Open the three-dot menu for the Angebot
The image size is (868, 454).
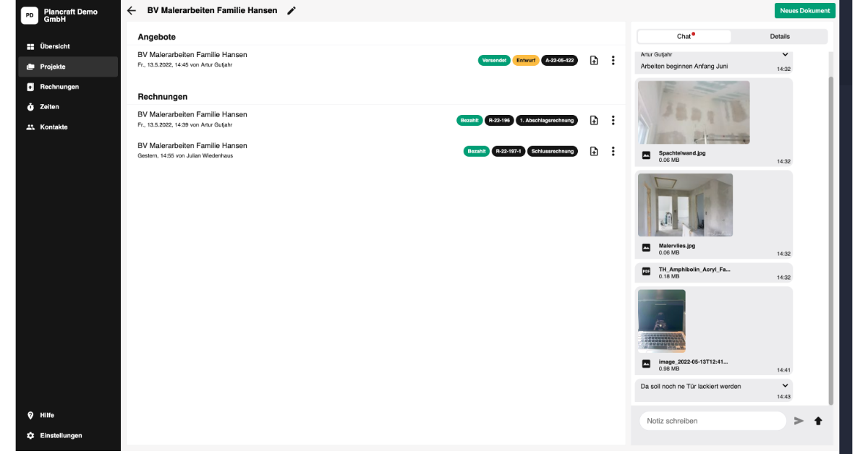tap(613, 61)
